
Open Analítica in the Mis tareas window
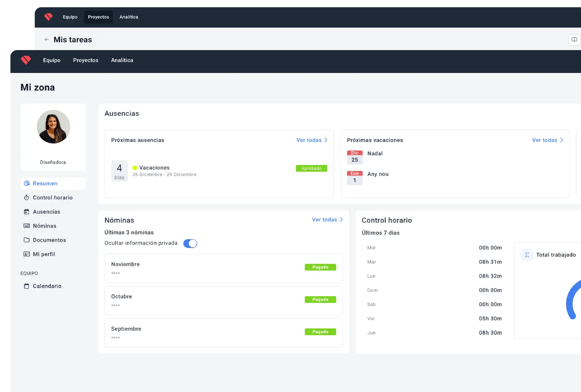tap(129, 17)
